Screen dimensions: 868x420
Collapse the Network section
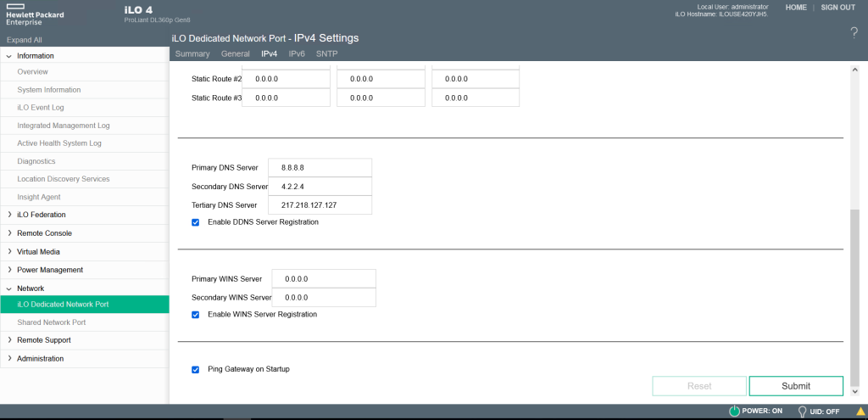[8, 288]
